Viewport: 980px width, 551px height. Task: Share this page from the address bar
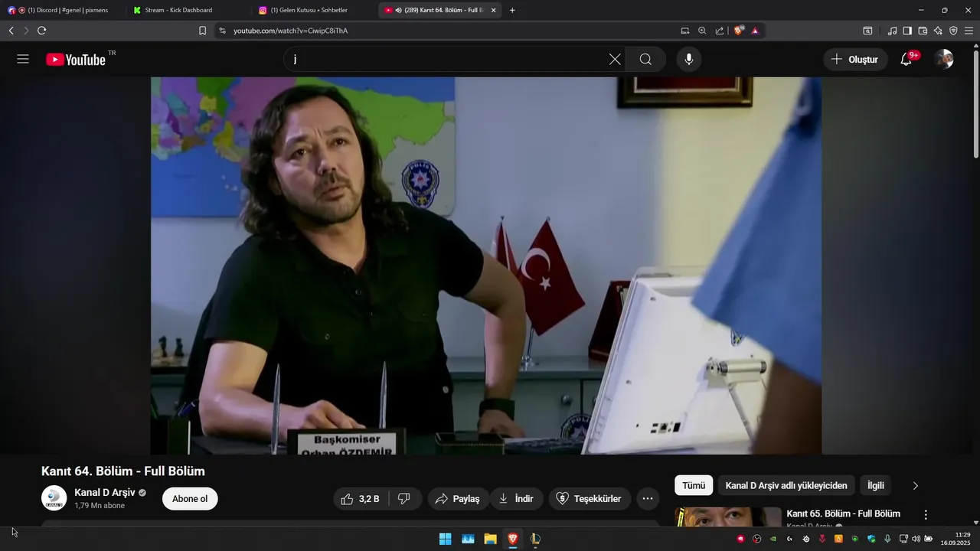tap(720, 31)
